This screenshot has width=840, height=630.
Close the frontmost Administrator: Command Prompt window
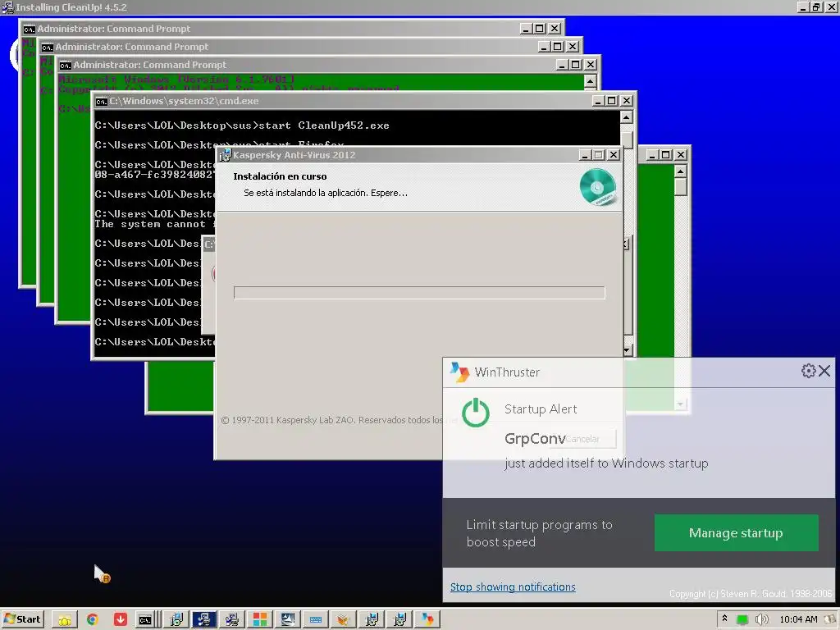[x=591, y=65]
